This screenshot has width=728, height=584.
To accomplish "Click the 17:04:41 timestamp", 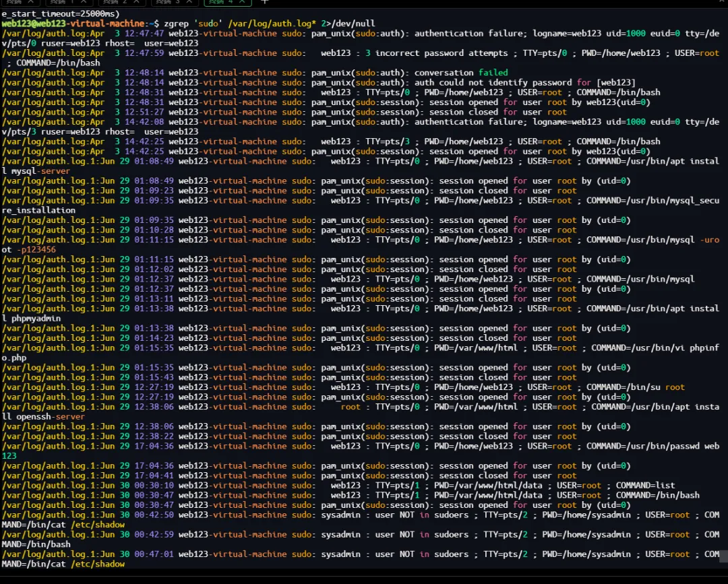I will click(154, 476).
